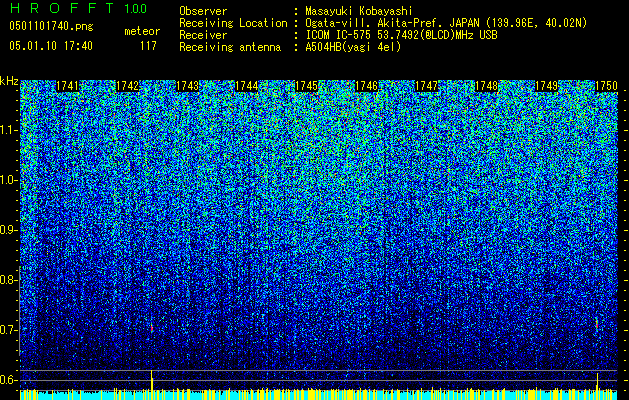Click the Receiver label
This screenshot has height=400, width=629.
coord(203,35)
